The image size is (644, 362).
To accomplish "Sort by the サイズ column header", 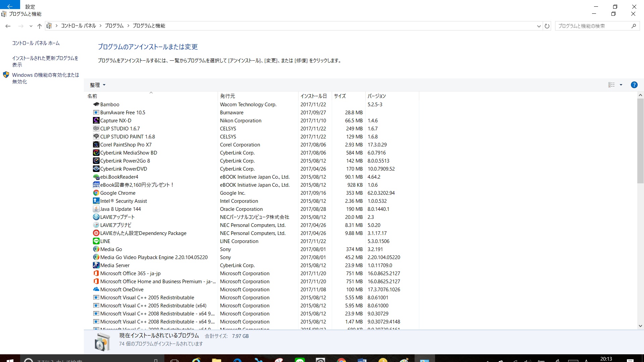I will [340, 96].
